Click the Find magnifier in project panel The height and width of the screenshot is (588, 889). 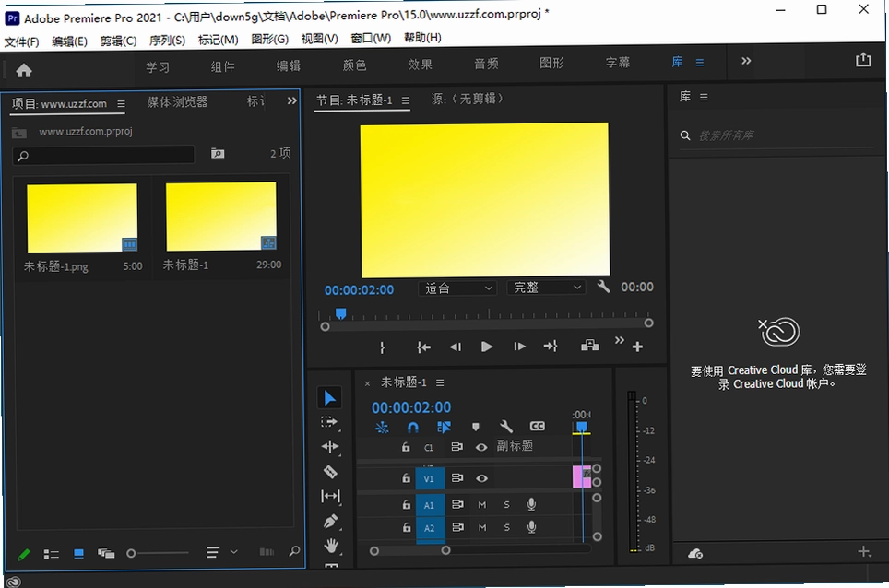click(294, 550)
